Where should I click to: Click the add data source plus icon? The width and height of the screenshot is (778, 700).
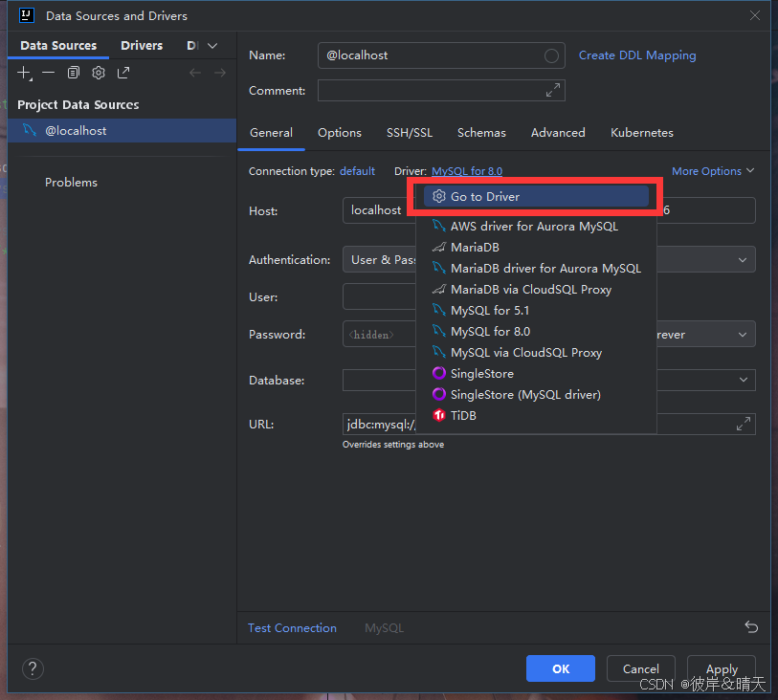click(x=24, y=73)
